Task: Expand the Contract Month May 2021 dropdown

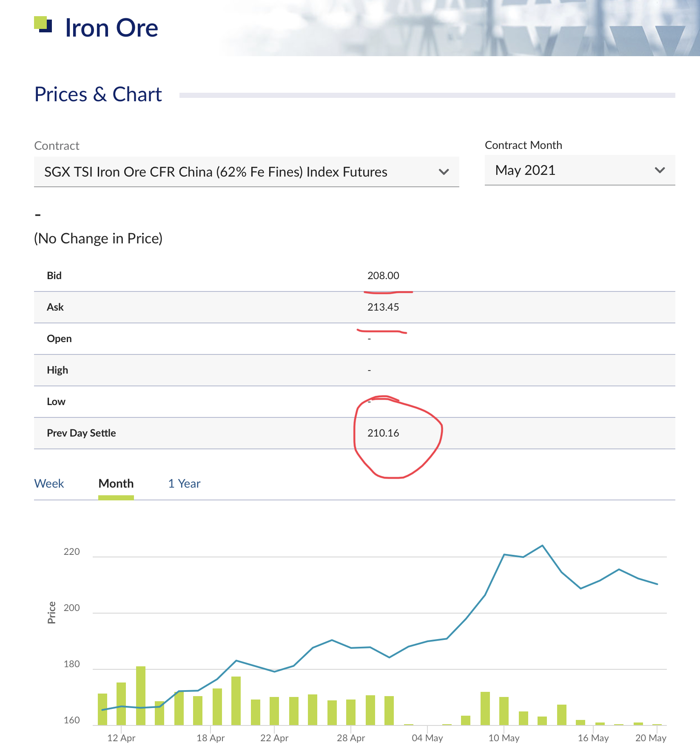Action: (x=579, y=170)
